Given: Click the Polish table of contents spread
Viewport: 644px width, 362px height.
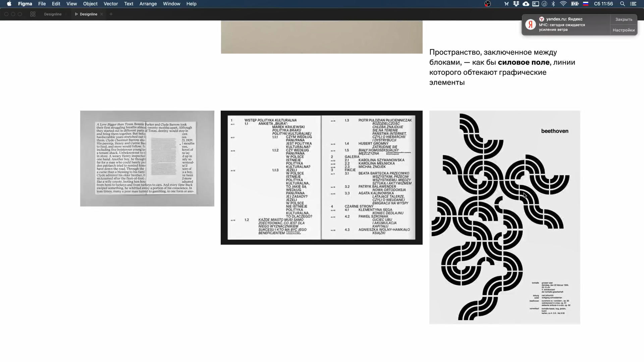Looking at the screenshot, I should tap(321, 178).
